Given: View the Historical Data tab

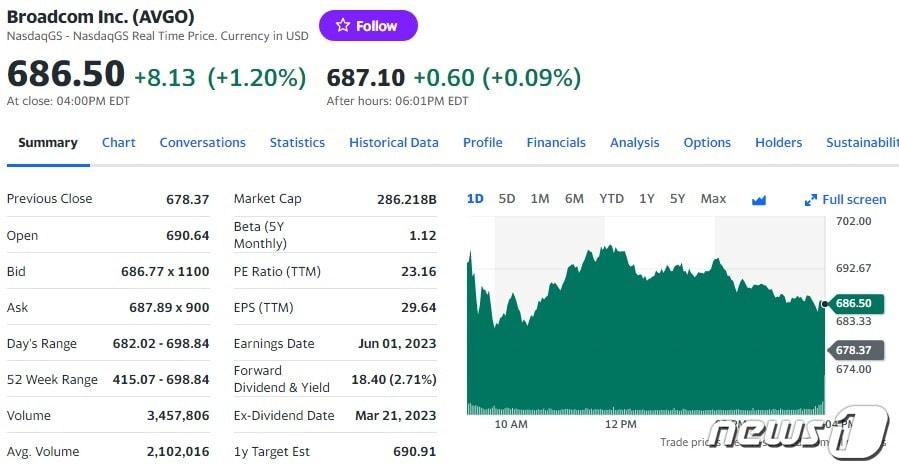Looking at the screenshot, I should pos(394,142).
